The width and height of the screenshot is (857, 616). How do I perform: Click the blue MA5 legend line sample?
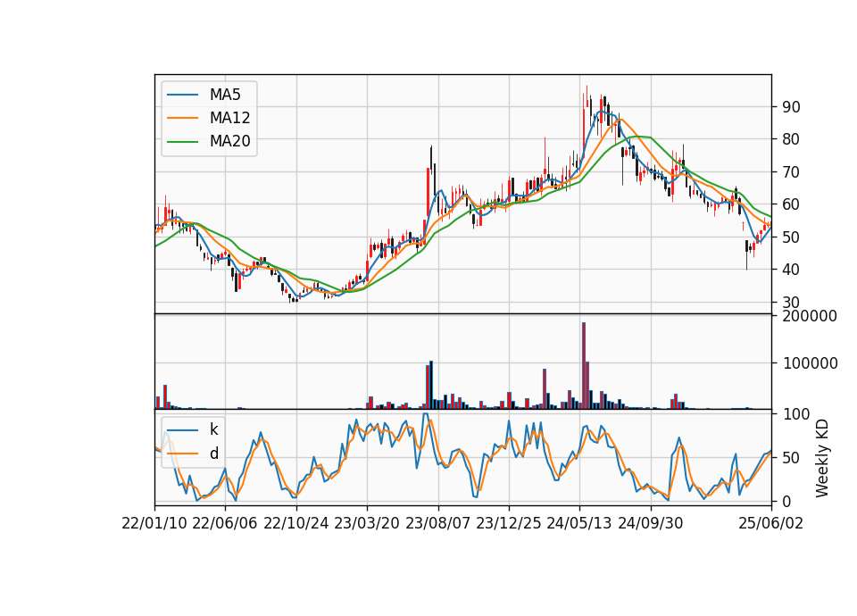(x=182, y=95)
